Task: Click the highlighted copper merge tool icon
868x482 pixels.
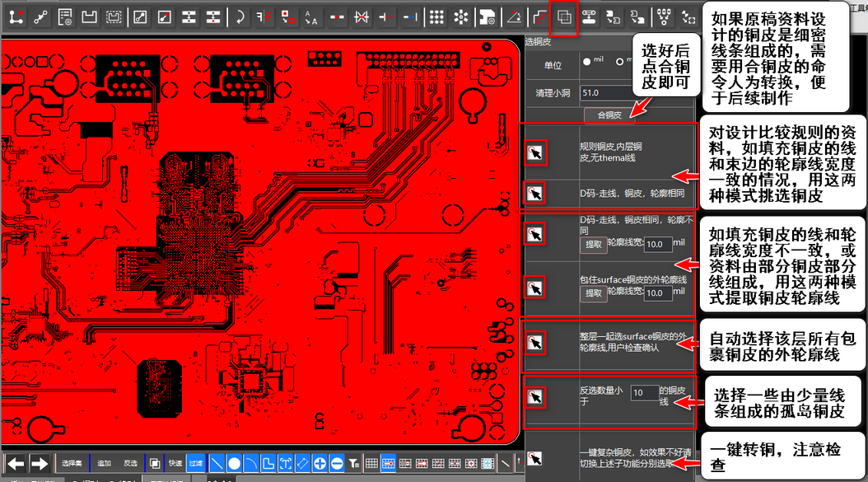Action: pos(563,17)
